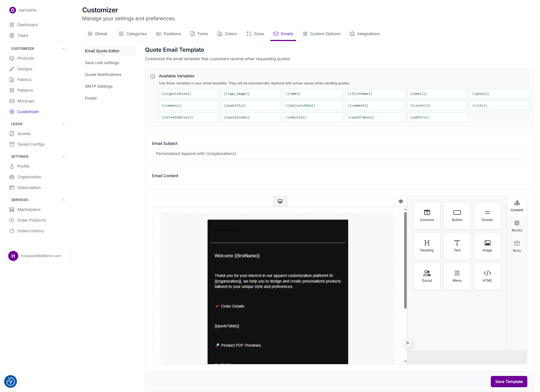This screenshot has height=392, width=540.
Task: Click the Save Template button
Action: pos(509,382)
